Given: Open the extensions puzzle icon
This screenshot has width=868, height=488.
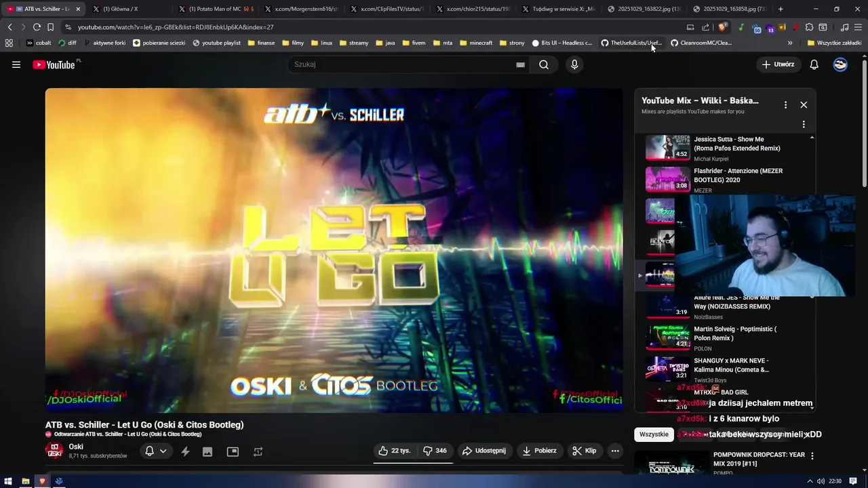Looking at the screenshot, I should tap(810, 27).
